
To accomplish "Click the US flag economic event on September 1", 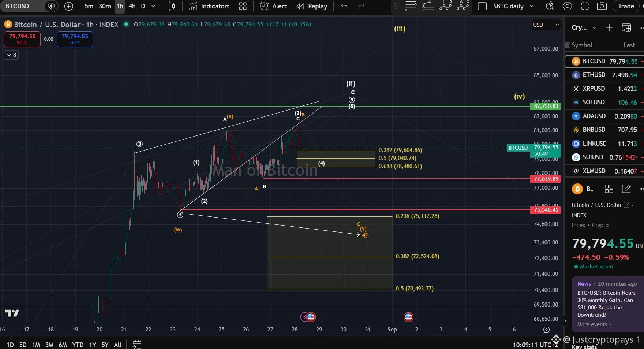I will 408,317.
